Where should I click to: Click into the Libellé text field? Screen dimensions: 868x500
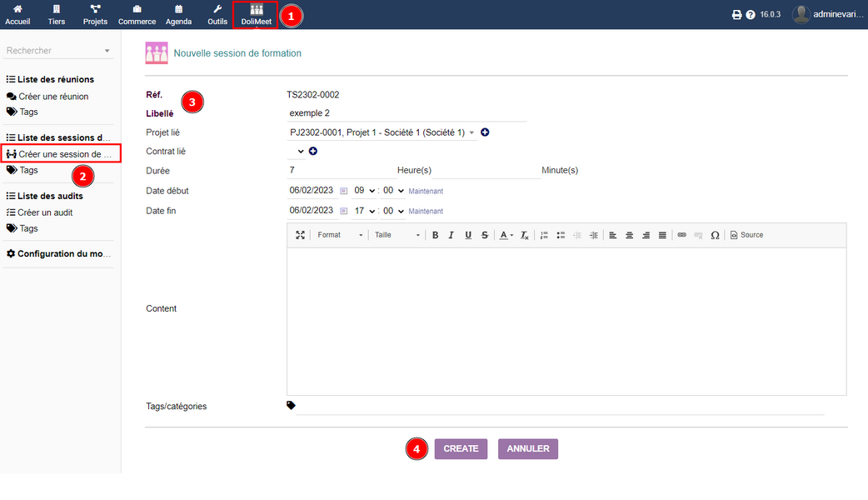[x=407, y=113]
